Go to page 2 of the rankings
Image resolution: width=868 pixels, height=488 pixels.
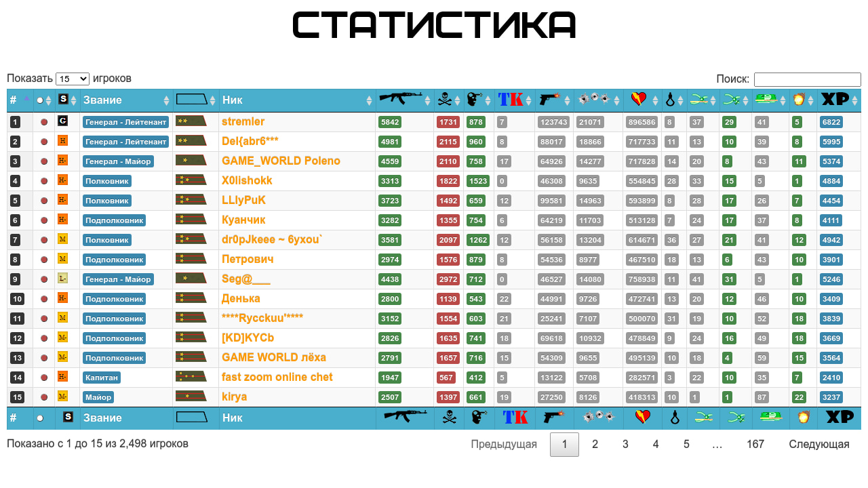pyautogui.click(x=595, y=444)
